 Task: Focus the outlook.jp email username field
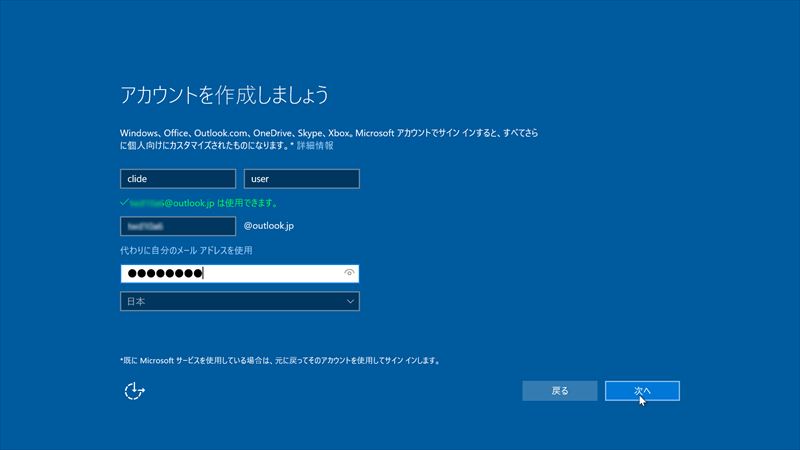178,226
